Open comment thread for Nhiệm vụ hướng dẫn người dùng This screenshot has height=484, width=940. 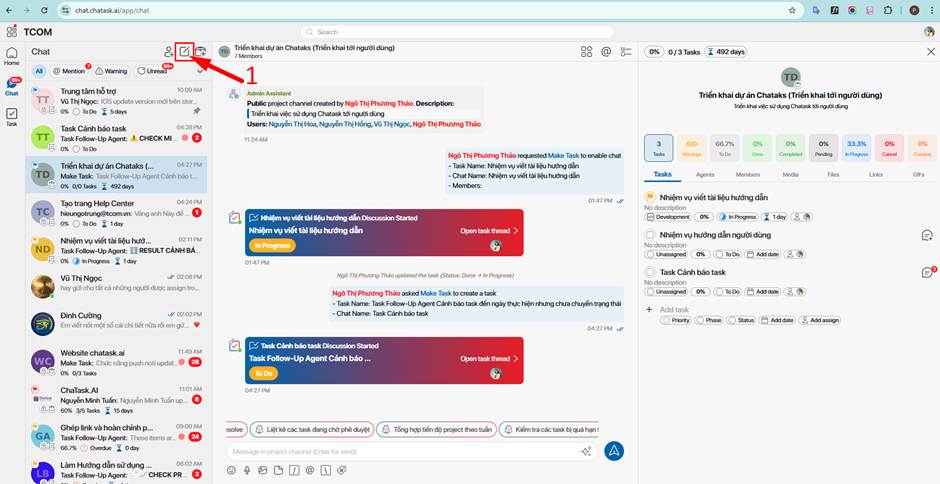pyautogui.click(x=927, y=235)
